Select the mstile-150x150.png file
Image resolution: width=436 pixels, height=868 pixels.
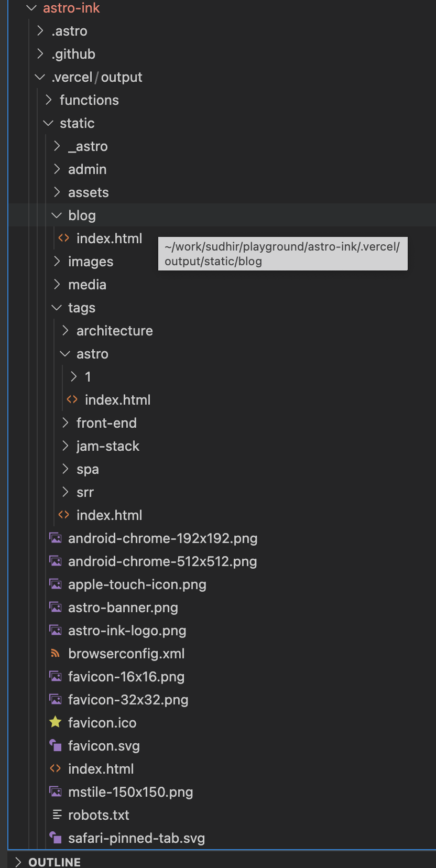pyautogui.click(x=130, y=791)
